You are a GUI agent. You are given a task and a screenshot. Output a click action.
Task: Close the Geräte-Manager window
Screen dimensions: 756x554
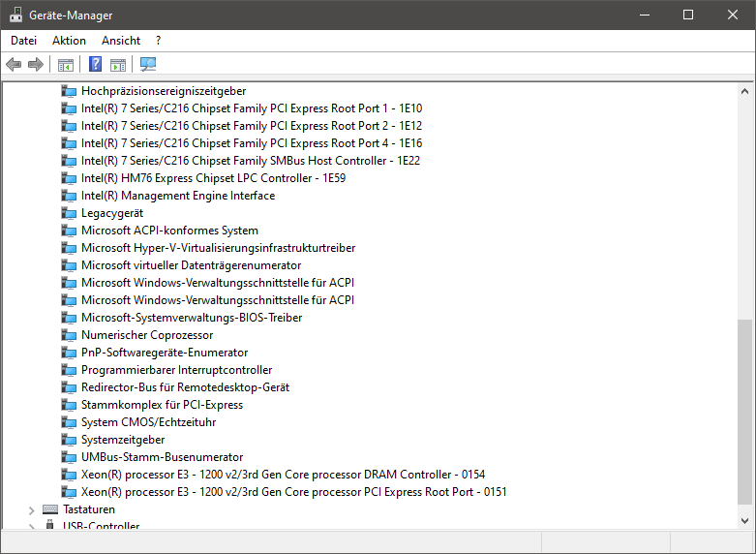coord(733,15)
